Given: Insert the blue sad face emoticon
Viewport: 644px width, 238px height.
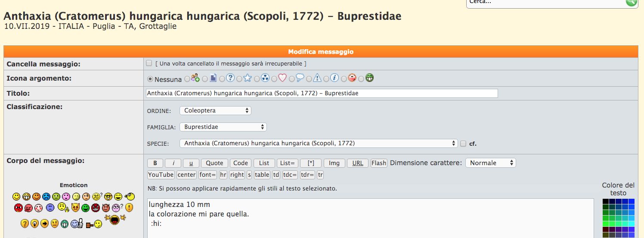Looking at the screenshot, I should (46, 197).
